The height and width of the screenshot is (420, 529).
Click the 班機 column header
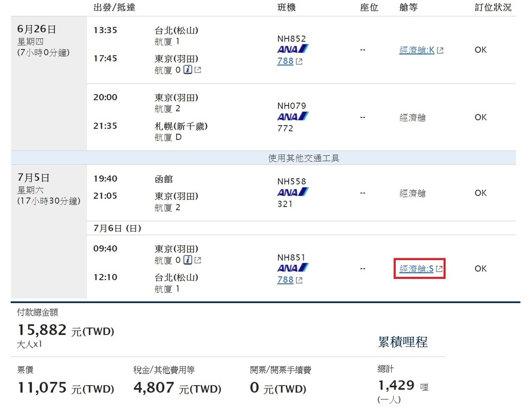[x=286, y=7]
